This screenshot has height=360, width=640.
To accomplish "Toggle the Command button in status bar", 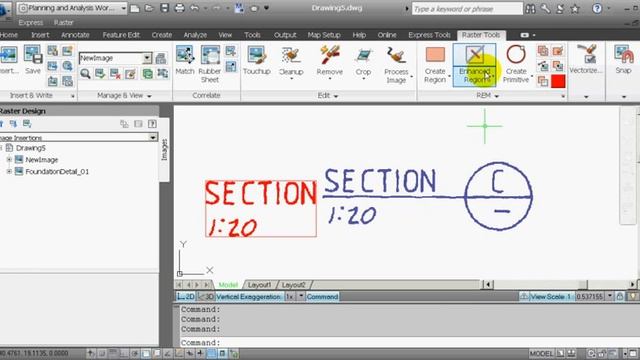I will (322, 297).
